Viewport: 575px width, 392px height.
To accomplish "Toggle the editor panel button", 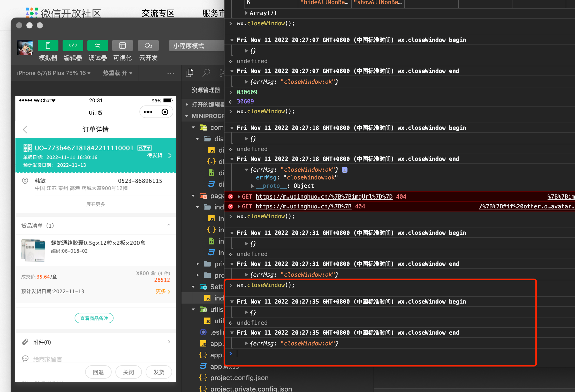I will pos(73,46).
